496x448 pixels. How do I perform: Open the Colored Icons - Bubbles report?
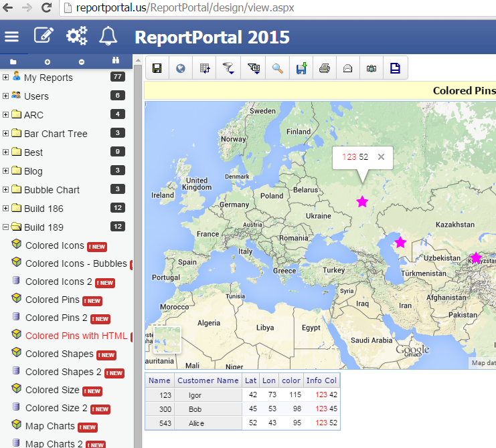tap(76, 263)
